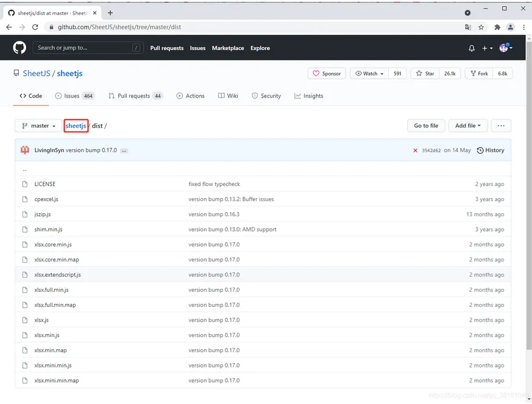Open Marketplace in the top navigation
532x404 pixels.
tap(228, 48)
